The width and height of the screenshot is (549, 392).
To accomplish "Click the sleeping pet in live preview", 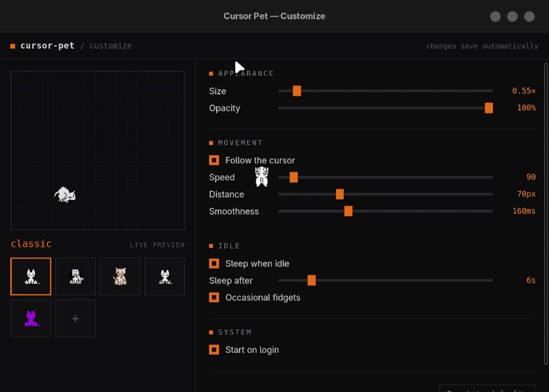I will (65, 195).
